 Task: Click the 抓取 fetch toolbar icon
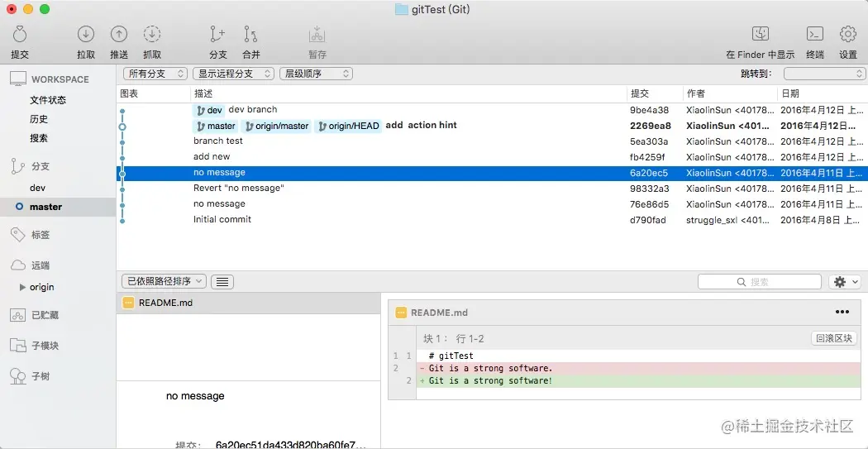[151, 35]
